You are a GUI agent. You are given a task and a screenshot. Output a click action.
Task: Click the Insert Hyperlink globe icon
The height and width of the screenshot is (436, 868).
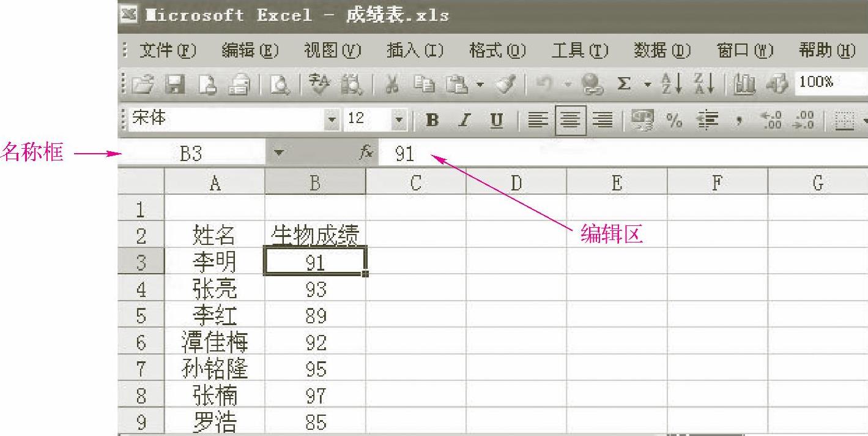(x=592, y=83)
